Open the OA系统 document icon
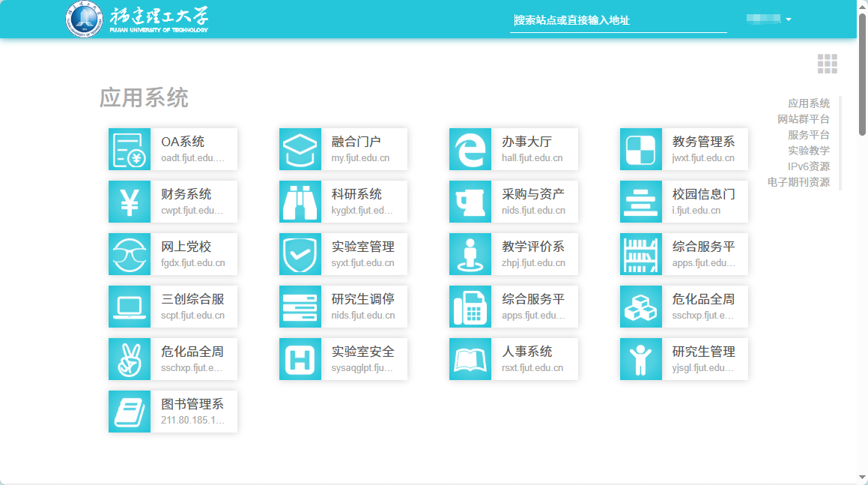Viewport: 868px width, 485px height. (130, 149)
